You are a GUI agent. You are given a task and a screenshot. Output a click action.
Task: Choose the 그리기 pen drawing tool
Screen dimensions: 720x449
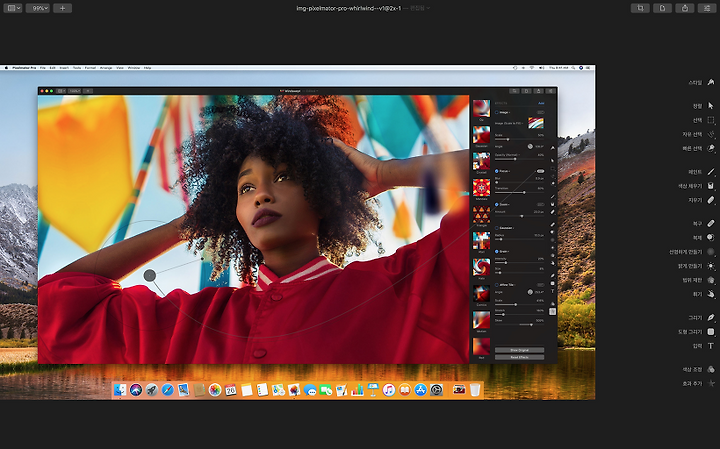(711, 317)
